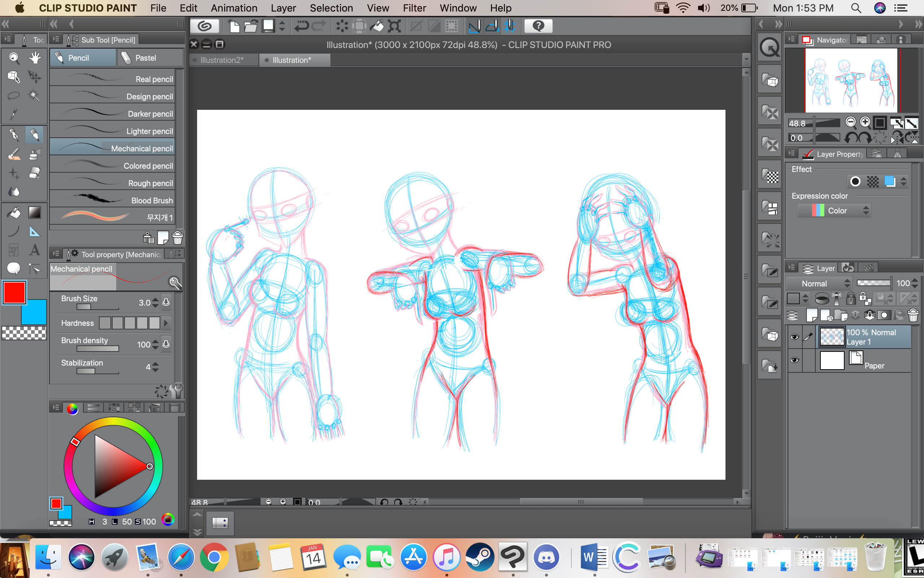Adjust Brush Size slider
The height and width of the screenshot is (578, 924).
(97, 307)
